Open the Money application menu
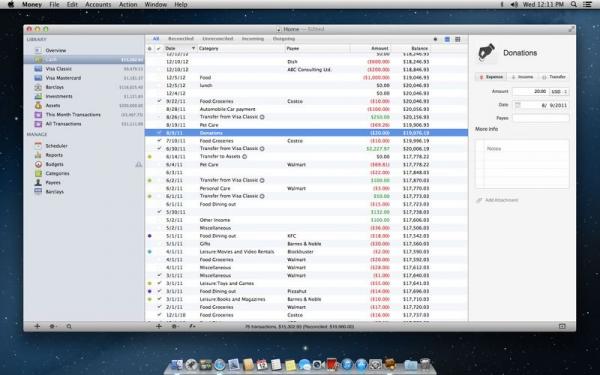This screenshot has width=600, height=375. (x=32, y=4)
